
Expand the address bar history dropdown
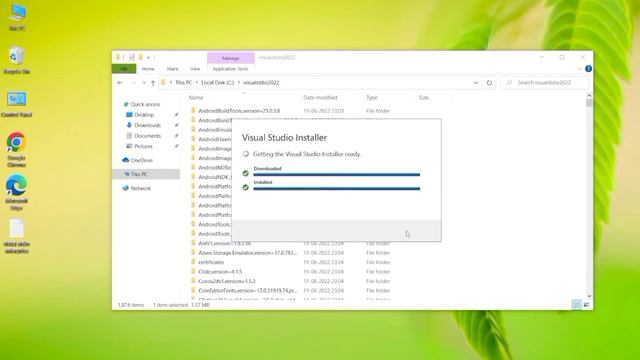(x=476, y=82)
